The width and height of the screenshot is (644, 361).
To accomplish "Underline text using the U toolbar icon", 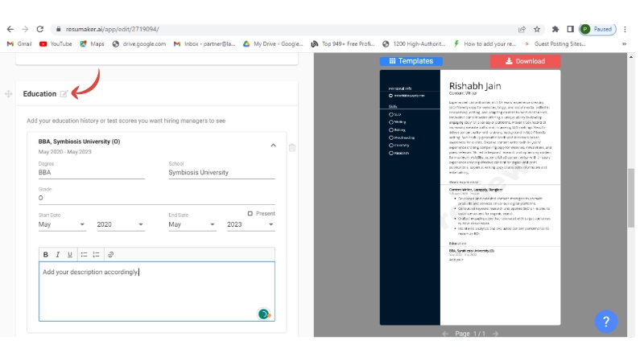I will pos(70,254).
